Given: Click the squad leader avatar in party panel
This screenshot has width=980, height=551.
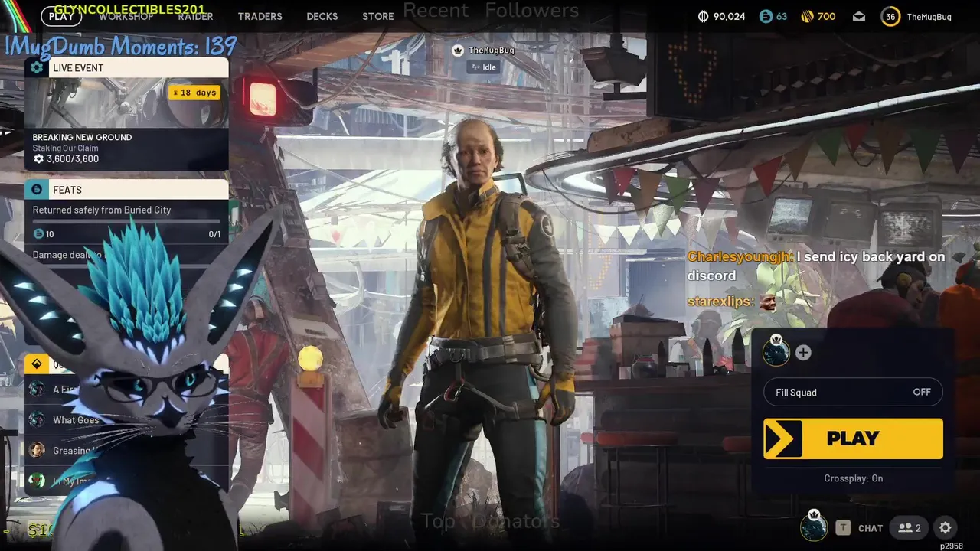Looking at the screenshot, I should pos(776,352).
